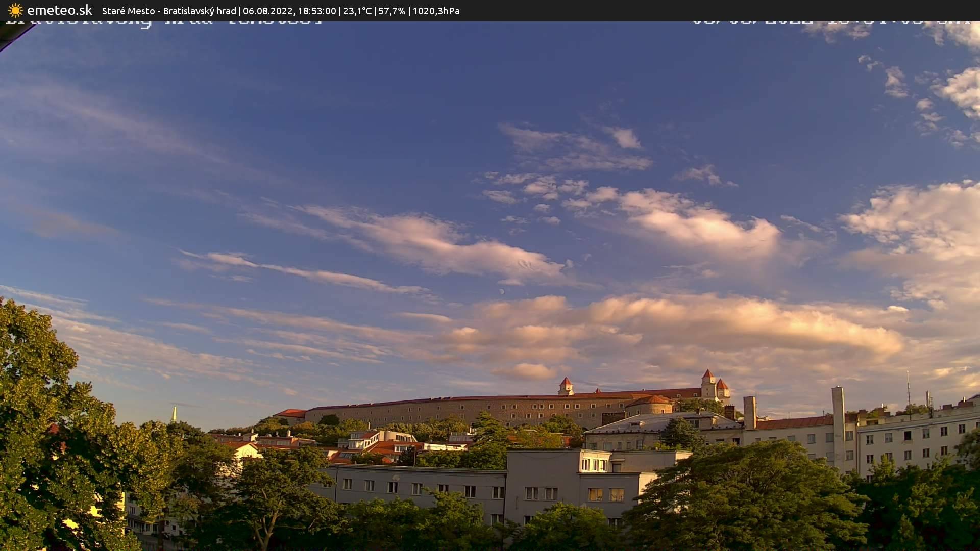The image size is (980, 551).
Task: Expand the weather readings section
Action: 393,11
